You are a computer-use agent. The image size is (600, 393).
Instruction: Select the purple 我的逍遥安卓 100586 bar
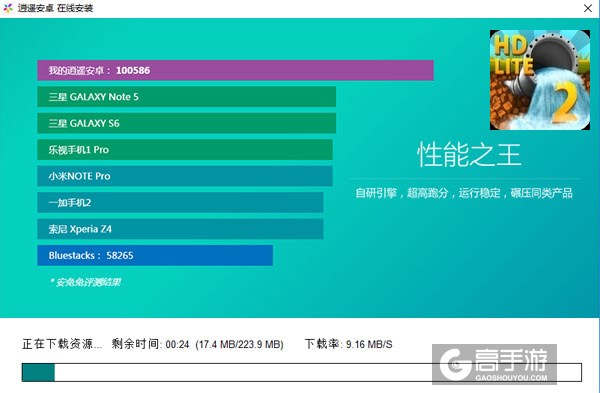(235, 70)
